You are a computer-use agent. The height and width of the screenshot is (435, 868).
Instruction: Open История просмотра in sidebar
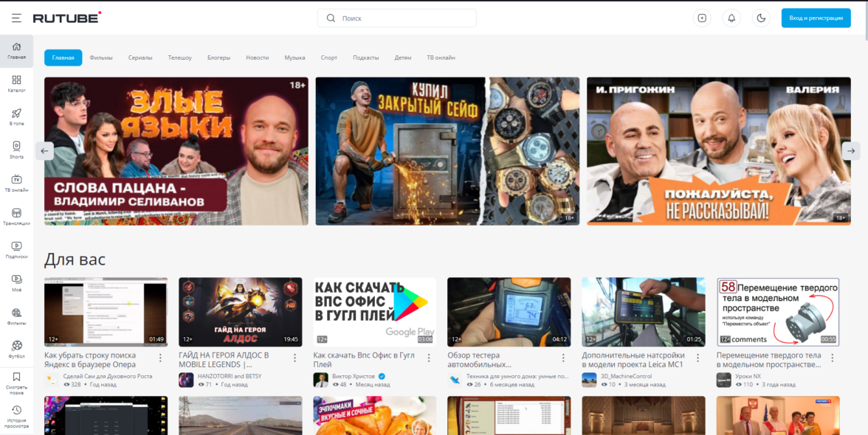(x=16, y=417)
